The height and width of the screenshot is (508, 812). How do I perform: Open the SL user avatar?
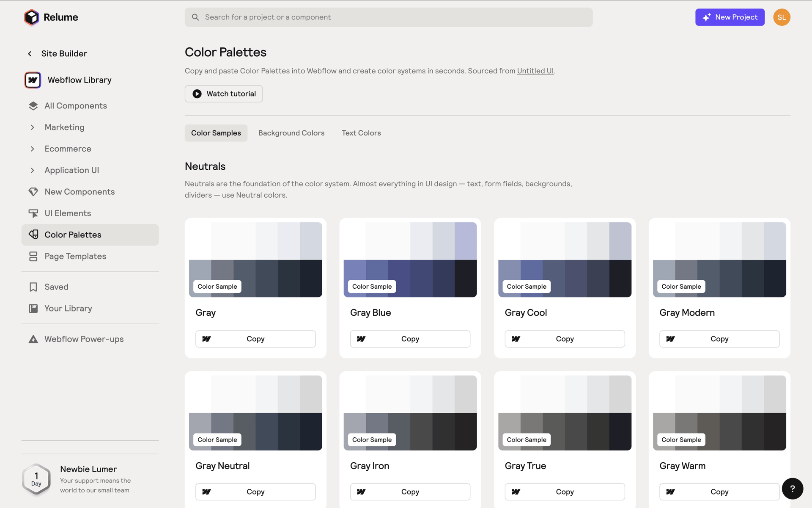[x=782, y=17]
